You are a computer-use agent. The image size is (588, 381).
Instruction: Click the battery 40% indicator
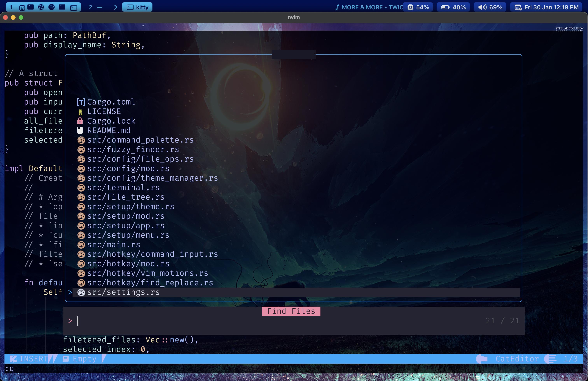click(453, 7)
